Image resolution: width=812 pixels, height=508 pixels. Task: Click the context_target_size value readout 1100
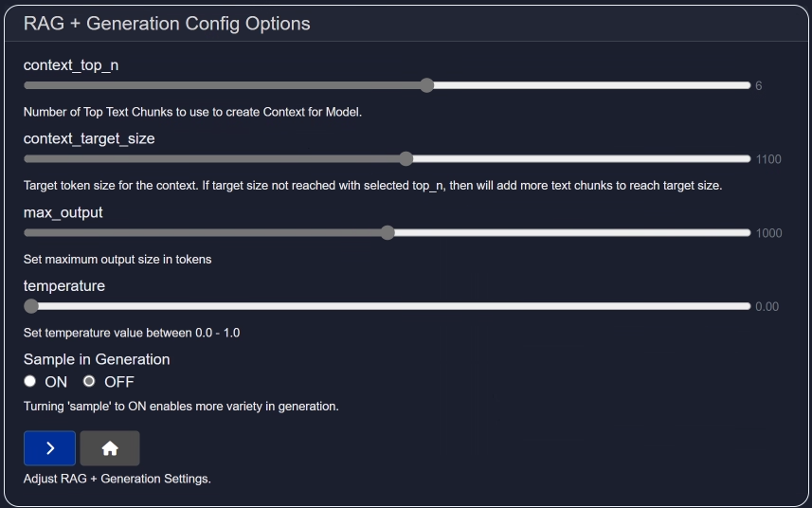768,159
